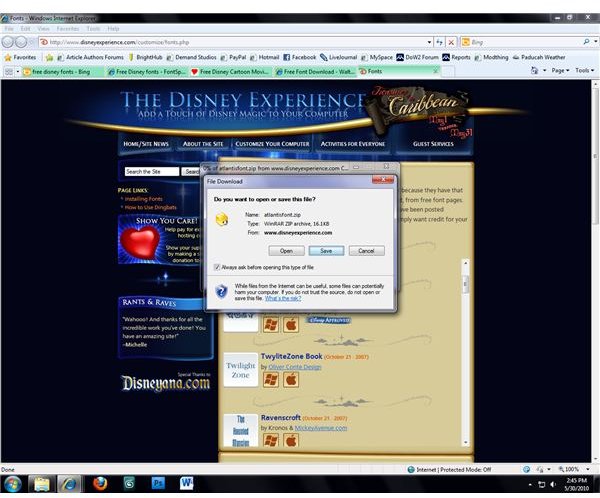
Task: Expand the Home button dropdown arrow
Action: click(x=545, y=70)
